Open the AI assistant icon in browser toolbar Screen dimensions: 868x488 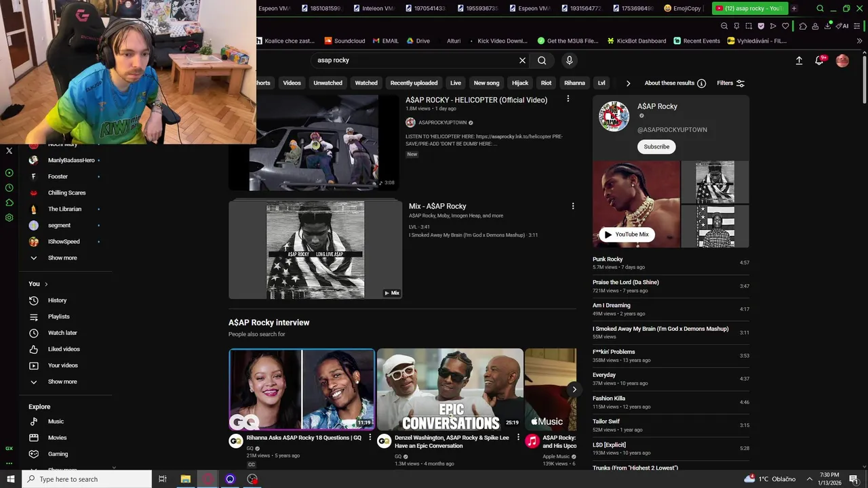pos(842,26)
